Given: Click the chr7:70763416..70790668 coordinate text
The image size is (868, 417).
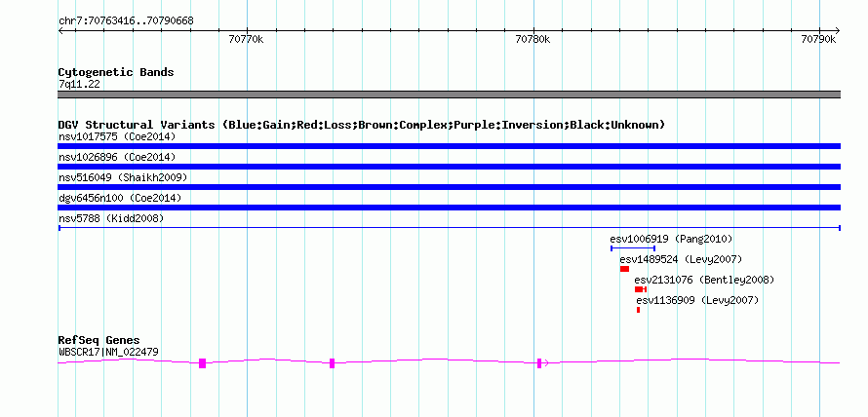Looking at the screenshot, I should pyautogui.click(x=126, y=21).
